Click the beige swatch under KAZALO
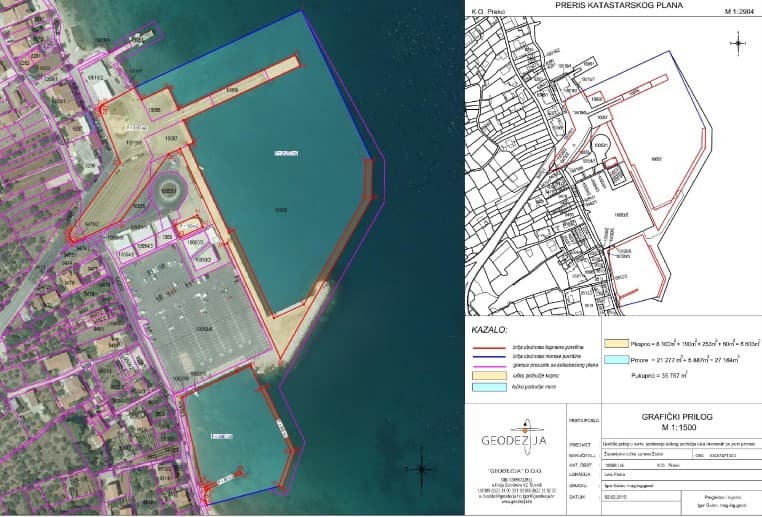The width and height of the screenshot is (762, 517). (489, 376)
